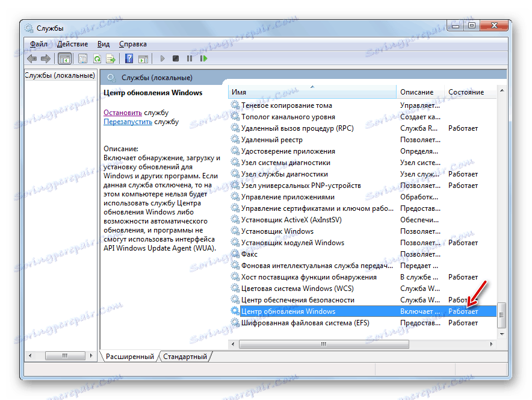Click gear icon of Центр обновления Windows
Image resolution: width=532 pixels, height=400 pixels.
coord(235,311)
